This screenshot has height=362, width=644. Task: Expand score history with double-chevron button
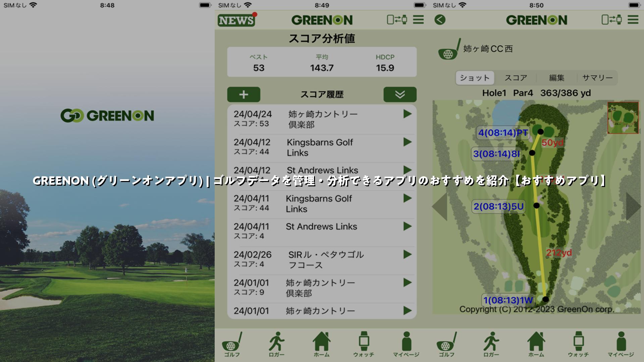click(400, 95)
